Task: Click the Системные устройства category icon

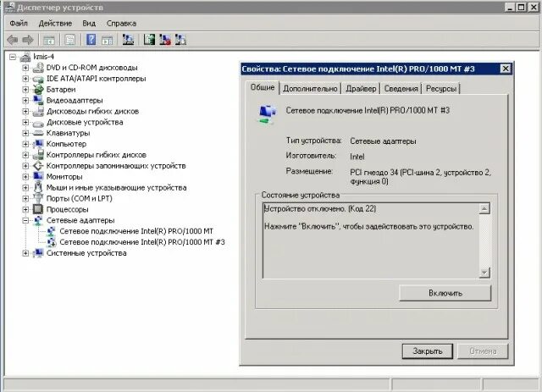Action: pyautogui.click(x=38, y=253)
